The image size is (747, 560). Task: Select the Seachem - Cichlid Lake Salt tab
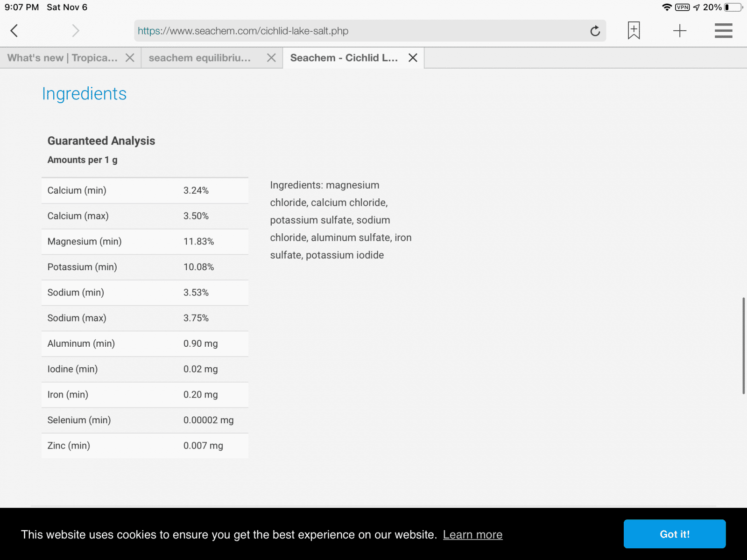[x=344, y=58]
